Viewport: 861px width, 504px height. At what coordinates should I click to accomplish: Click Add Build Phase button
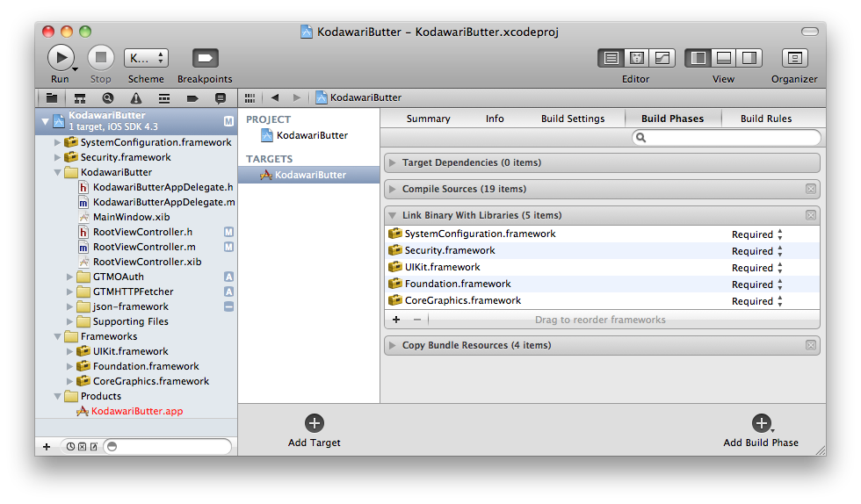[x=761, y=431]
